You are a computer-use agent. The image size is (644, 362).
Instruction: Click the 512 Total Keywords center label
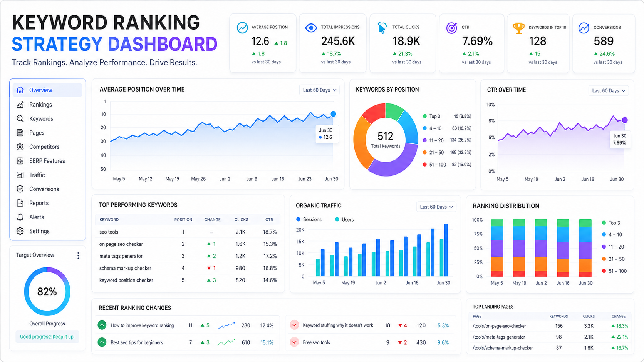tap(386, 140)
